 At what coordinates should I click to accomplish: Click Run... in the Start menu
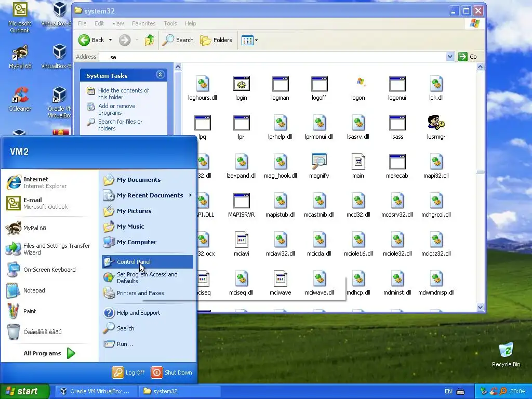(147, 344)
